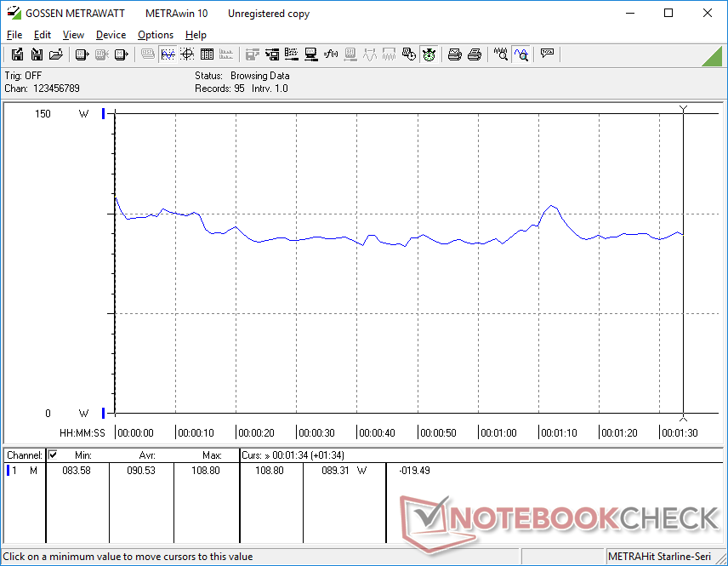Click the greyed meter stop-transfer icon
Screen dimensions: 728x566
coord(102,54)
